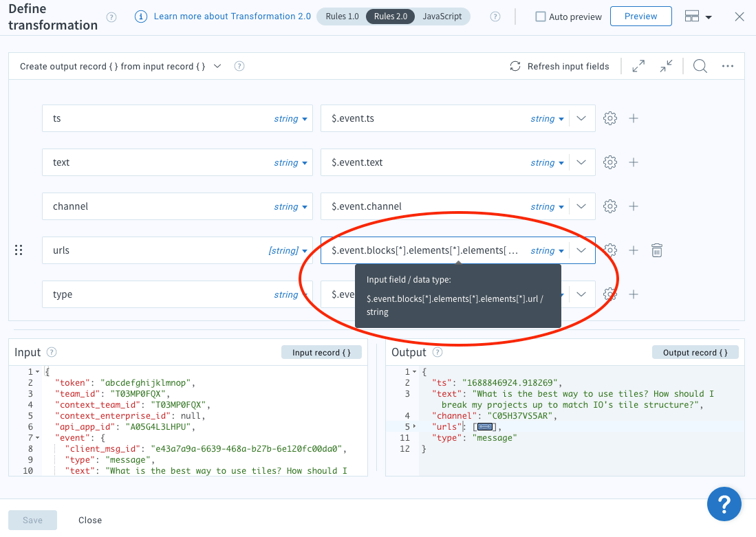Grab the drag handle of the urls row
Image resolution: width=756 pixels, height=537 pixels.
click(x=19, y=250)
